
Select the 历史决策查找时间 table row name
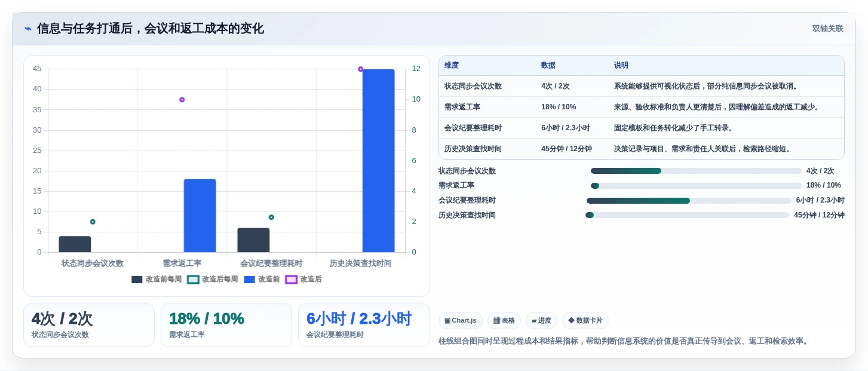pyautogui.click(x=473, y=149)
